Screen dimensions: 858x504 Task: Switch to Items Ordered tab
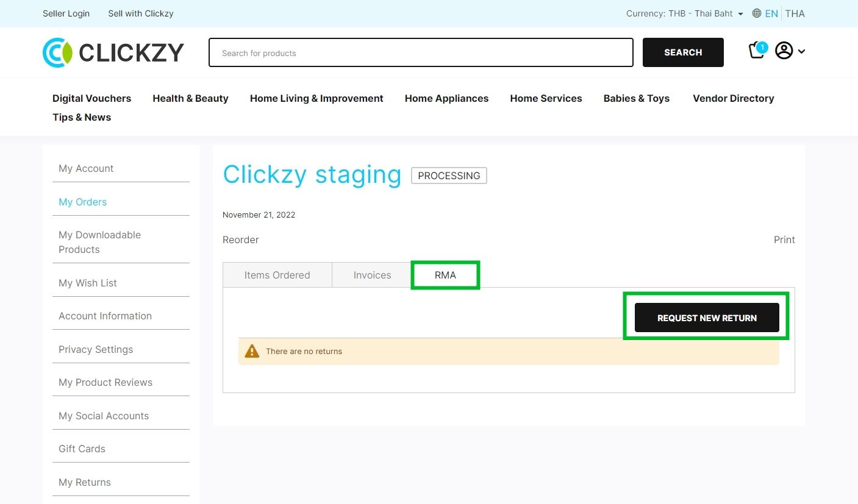(277, 275)
